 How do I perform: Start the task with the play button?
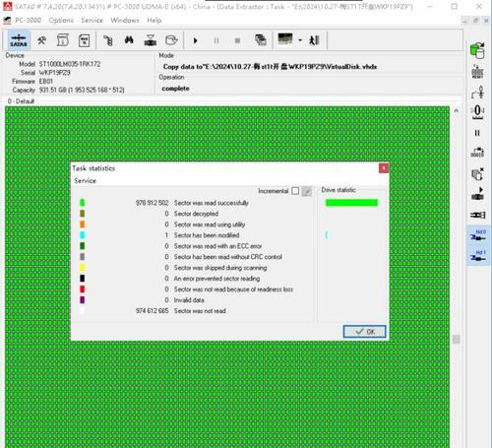[x=195, y=40]
